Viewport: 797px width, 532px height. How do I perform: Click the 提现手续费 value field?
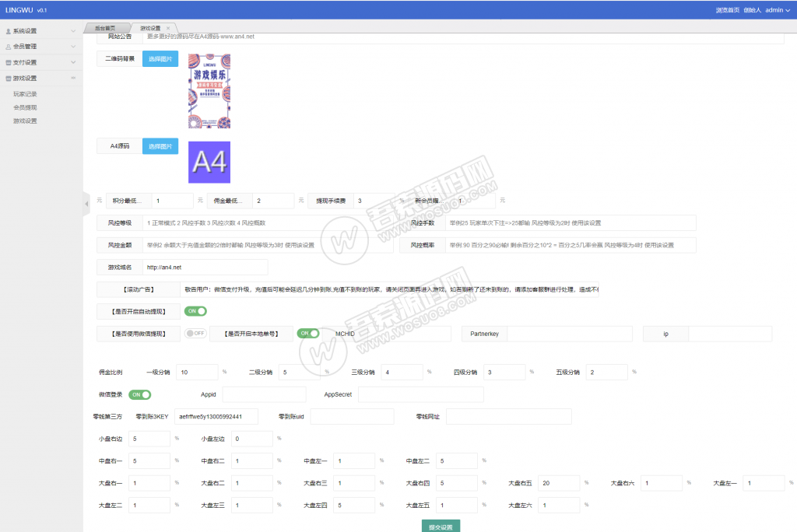(374, 201)
